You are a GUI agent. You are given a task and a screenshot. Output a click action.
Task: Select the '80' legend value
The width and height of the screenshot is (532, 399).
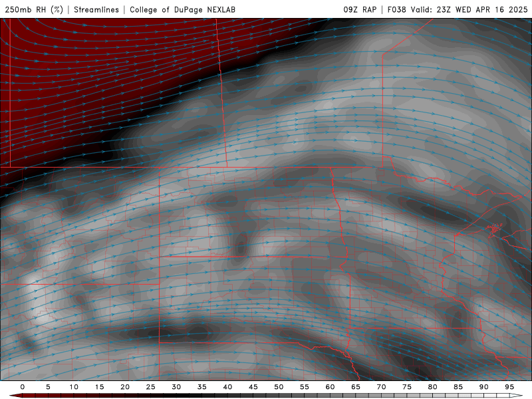point(433,387)
